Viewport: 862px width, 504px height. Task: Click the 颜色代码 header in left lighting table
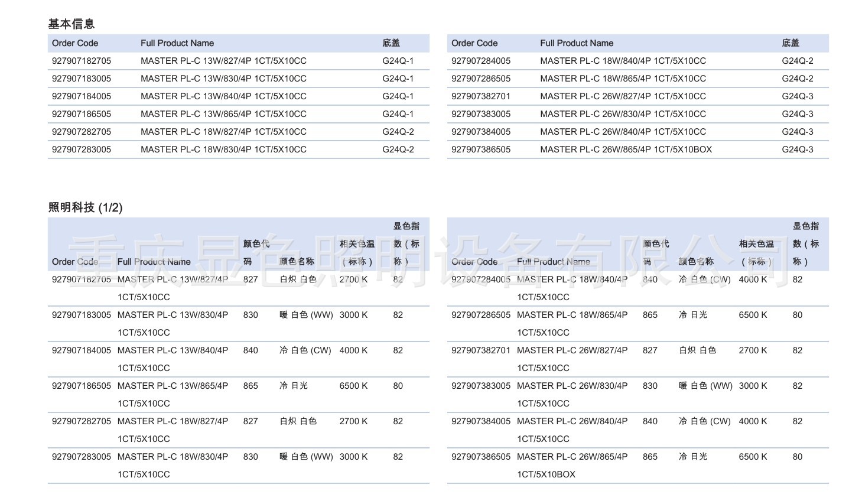(x=256, y=252)
